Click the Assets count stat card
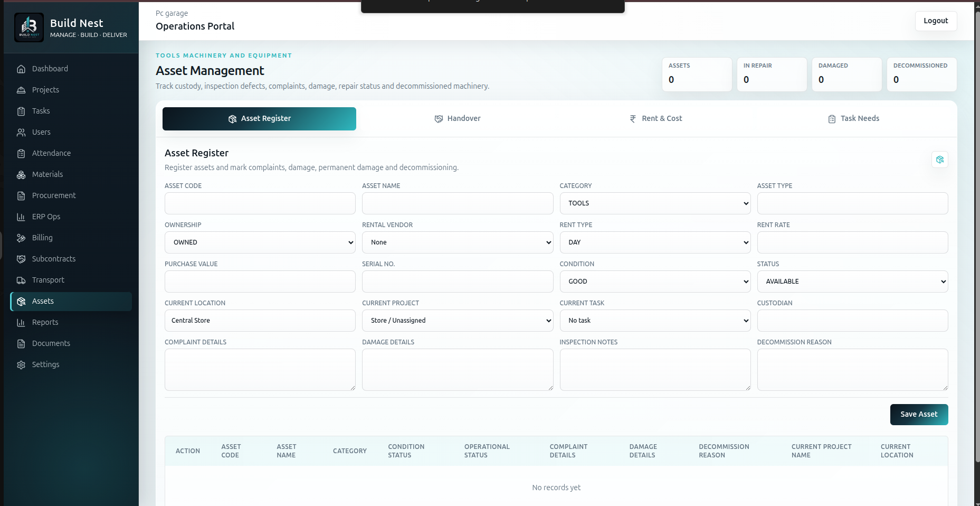Viewport: 980px width, 506px height. coord(697,74)
